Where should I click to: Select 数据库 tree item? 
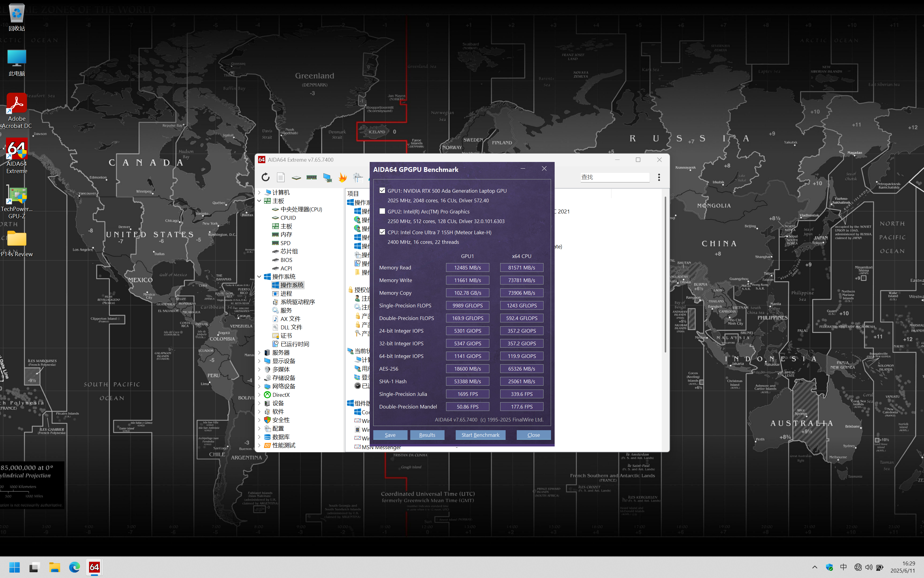(x=281, y=437)
